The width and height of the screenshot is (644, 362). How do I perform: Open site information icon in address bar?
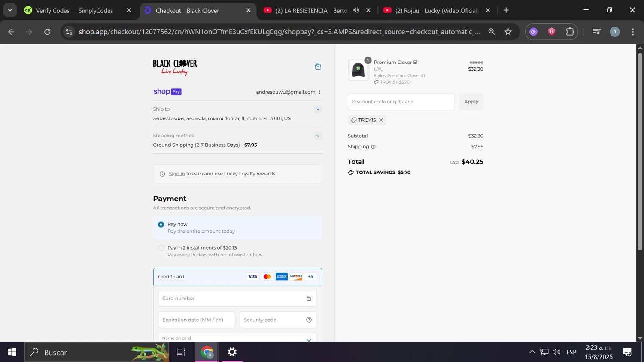69,32
